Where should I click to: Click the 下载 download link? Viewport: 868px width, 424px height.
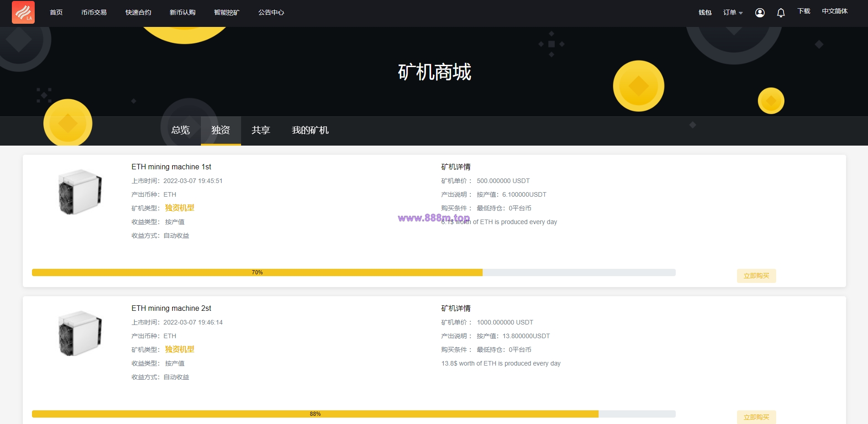click(x=804, y=11)
